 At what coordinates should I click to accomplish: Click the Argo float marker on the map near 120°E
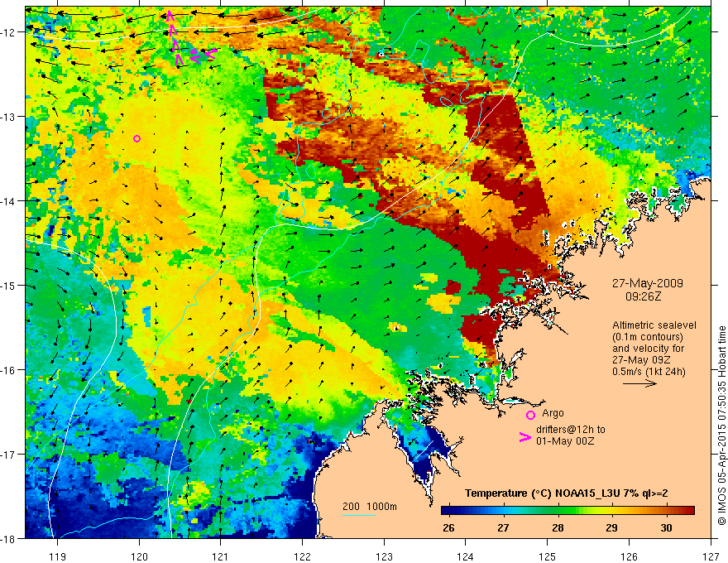pyautogui.click(x=136, y=138)
